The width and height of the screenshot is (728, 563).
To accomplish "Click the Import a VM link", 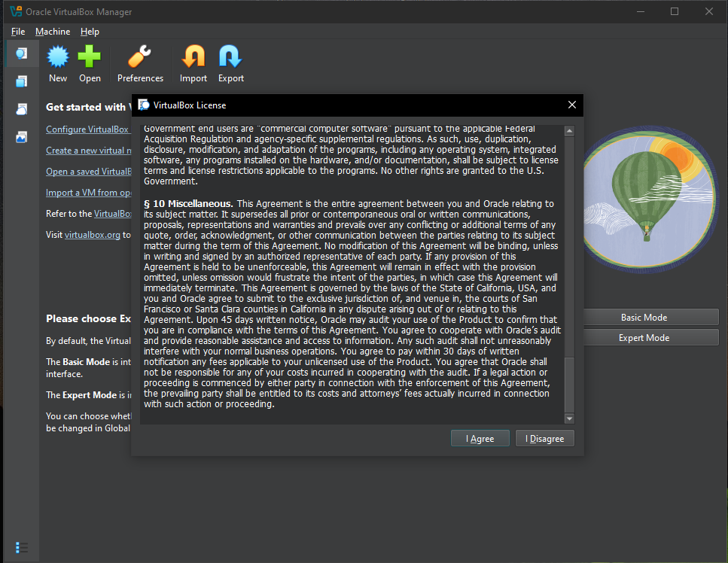I will tap(88, 193).
